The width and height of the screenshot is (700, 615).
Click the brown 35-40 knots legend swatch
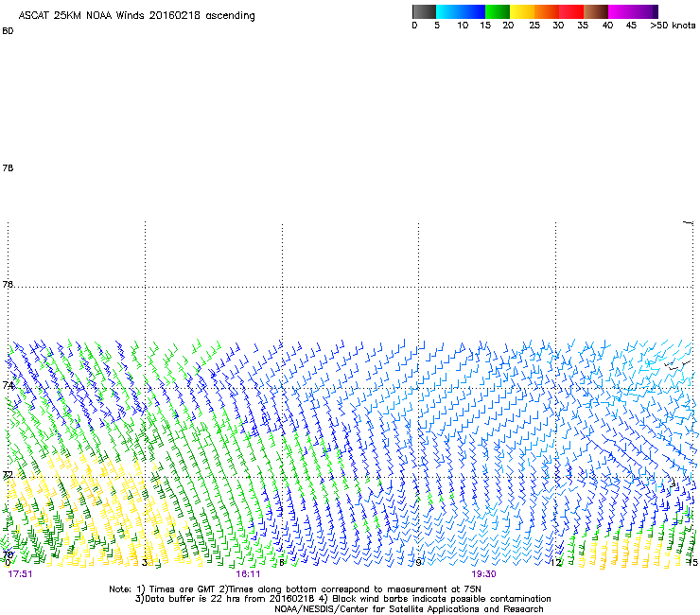click(596, 11)
